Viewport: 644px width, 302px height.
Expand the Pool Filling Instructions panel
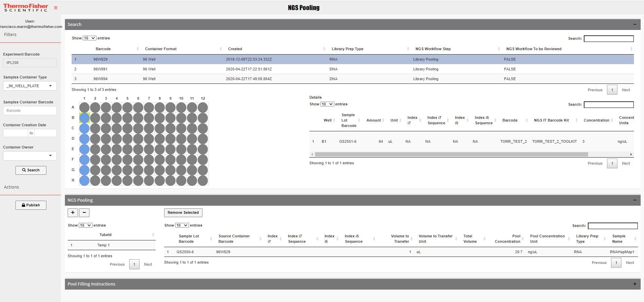coord(635,284)
